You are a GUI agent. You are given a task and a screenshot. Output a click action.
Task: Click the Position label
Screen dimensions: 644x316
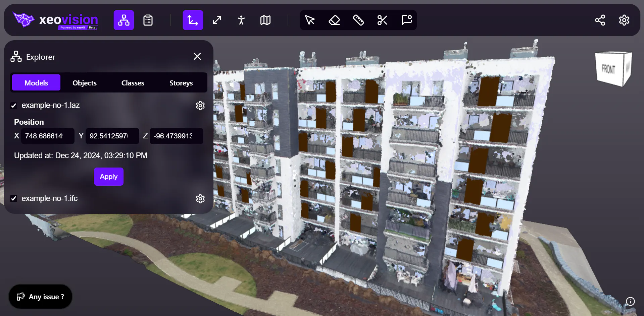29,122
